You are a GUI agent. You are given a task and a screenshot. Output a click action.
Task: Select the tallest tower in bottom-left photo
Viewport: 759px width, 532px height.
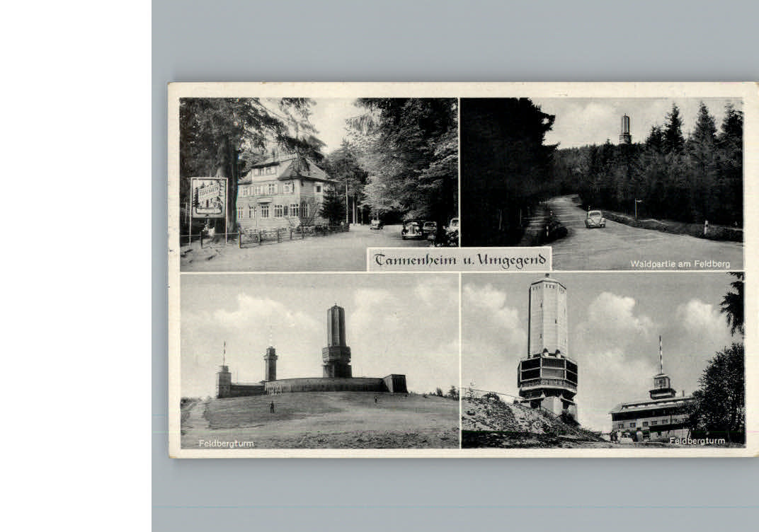coord(336,341)
